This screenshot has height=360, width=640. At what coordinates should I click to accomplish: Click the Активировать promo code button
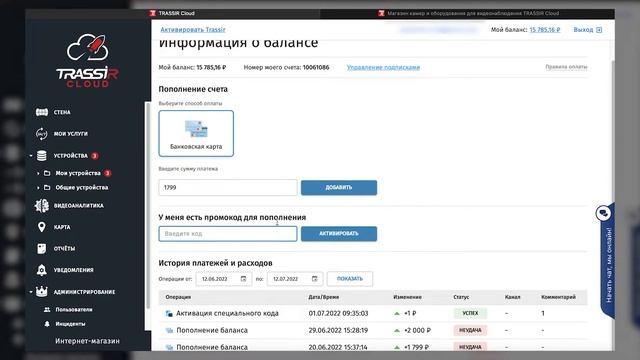tap(339, 234)
